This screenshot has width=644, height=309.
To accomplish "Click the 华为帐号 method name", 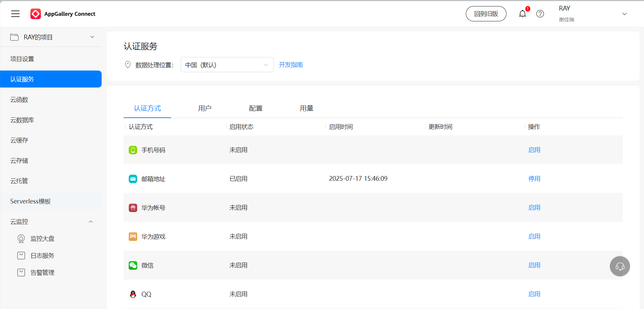I will (153, 208).
